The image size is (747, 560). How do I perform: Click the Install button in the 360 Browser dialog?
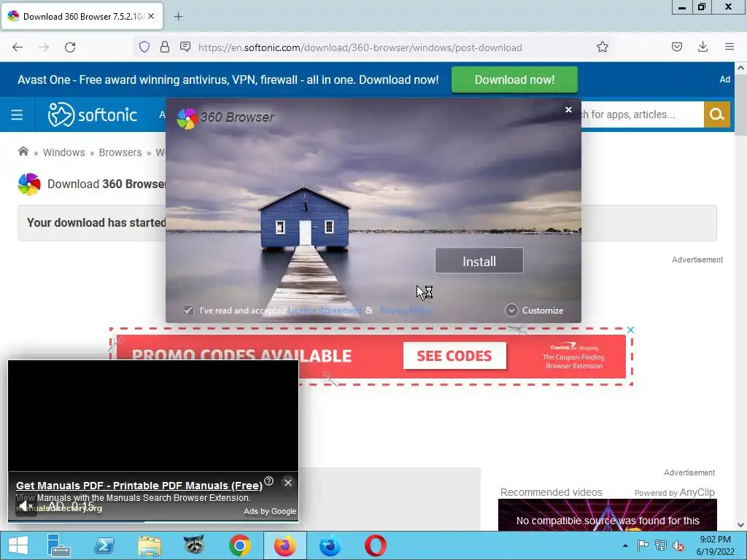click(479, 261)
